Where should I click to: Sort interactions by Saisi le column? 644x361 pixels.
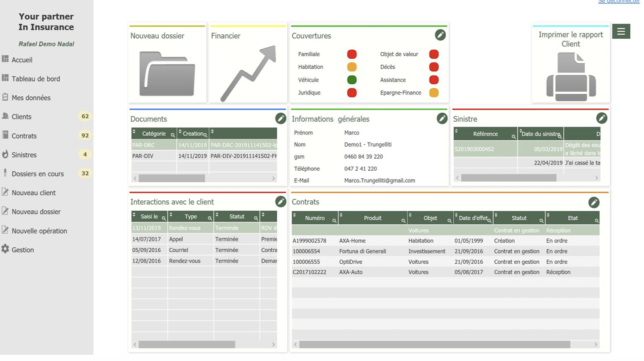[x=134, y=214]
